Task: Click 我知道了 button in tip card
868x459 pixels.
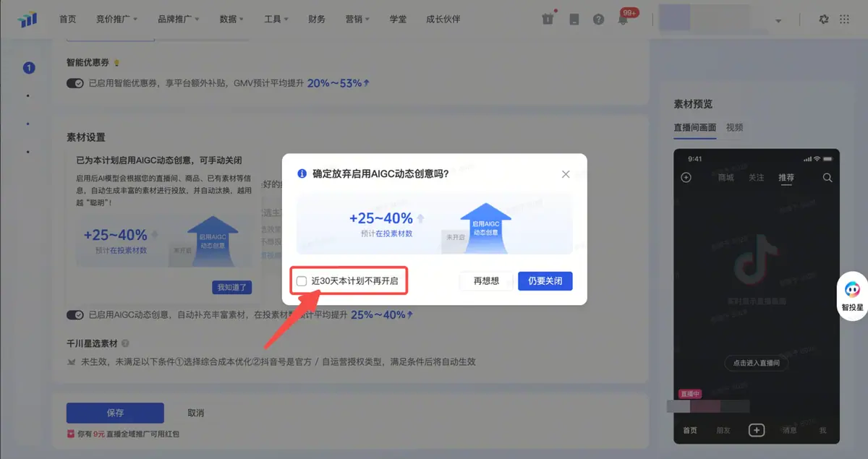Action: [x=232, y=288]
